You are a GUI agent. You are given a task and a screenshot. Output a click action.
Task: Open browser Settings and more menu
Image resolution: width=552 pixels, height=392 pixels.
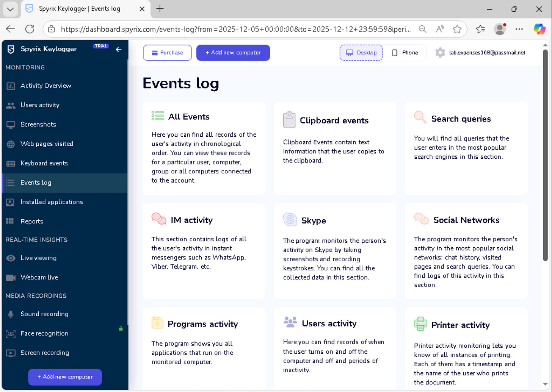(519, 29)
